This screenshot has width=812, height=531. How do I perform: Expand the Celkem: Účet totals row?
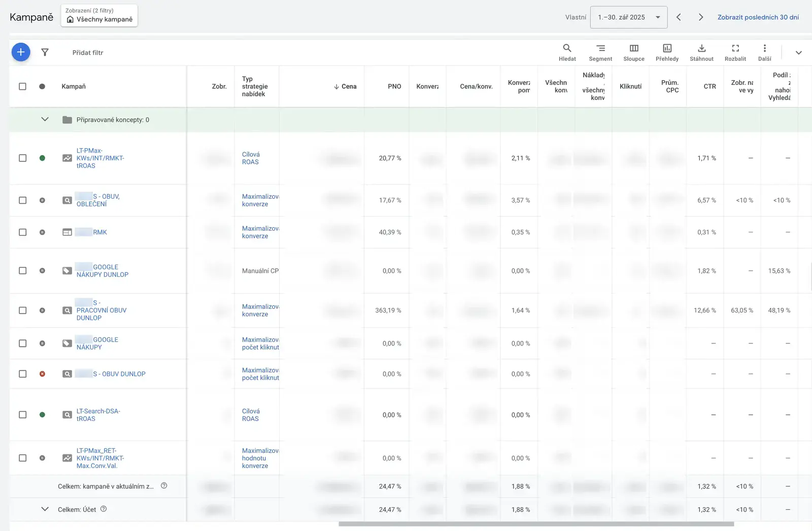pos(45,509)
